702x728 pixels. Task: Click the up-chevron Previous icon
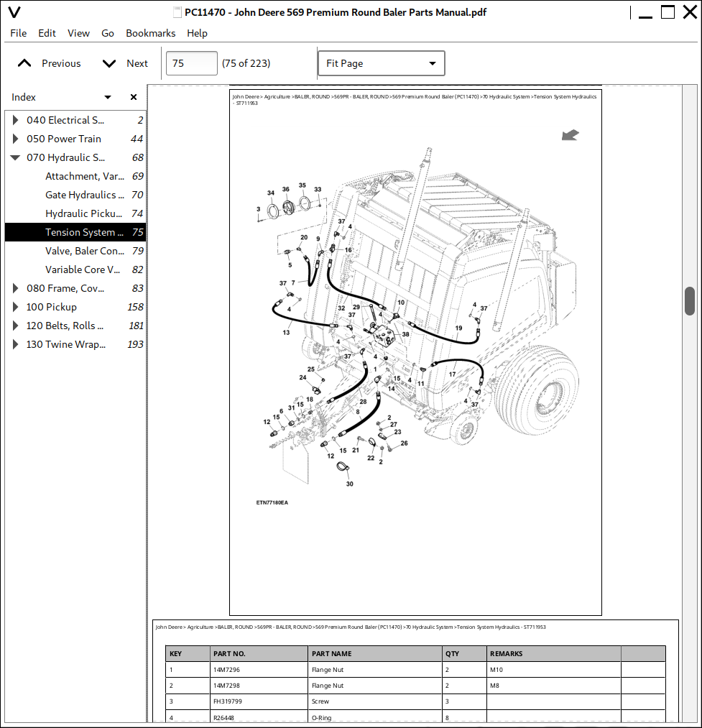point(24,63)
